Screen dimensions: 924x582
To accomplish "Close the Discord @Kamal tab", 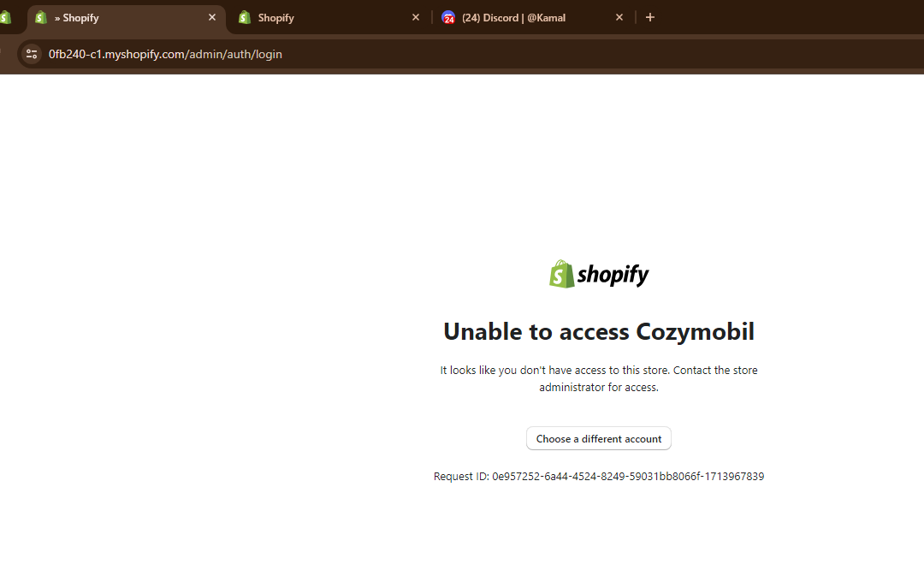I will [619, 17].
